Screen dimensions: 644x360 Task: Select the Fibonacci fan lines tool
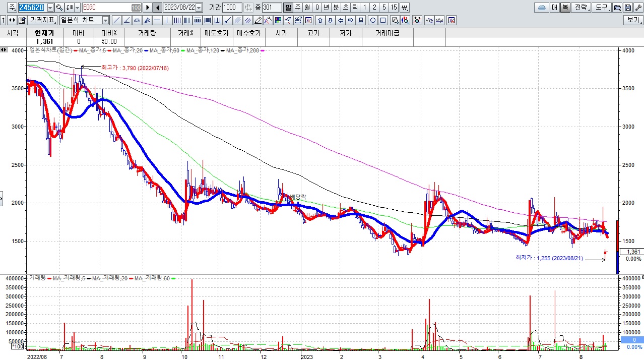coord(147,20)
